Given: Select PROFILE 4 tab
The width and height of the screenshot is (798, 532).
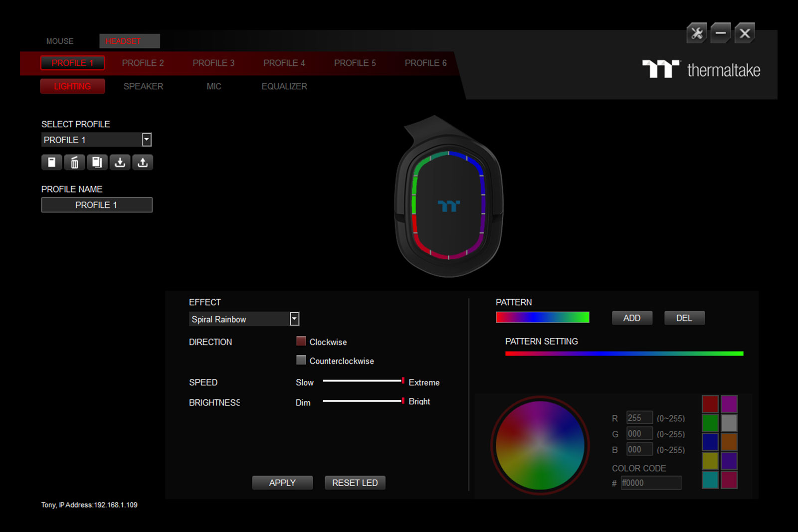Looking at the screenshot, I should (x=284, y=63).
